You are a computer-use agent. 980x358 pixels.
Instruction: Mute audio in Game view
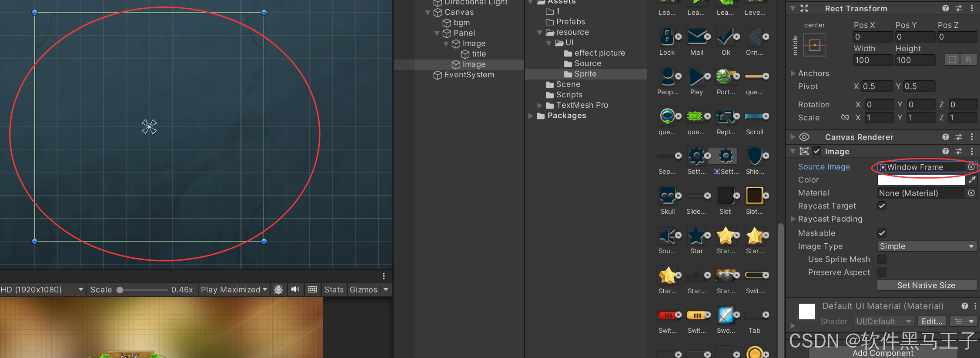click(x=295, y=289)
